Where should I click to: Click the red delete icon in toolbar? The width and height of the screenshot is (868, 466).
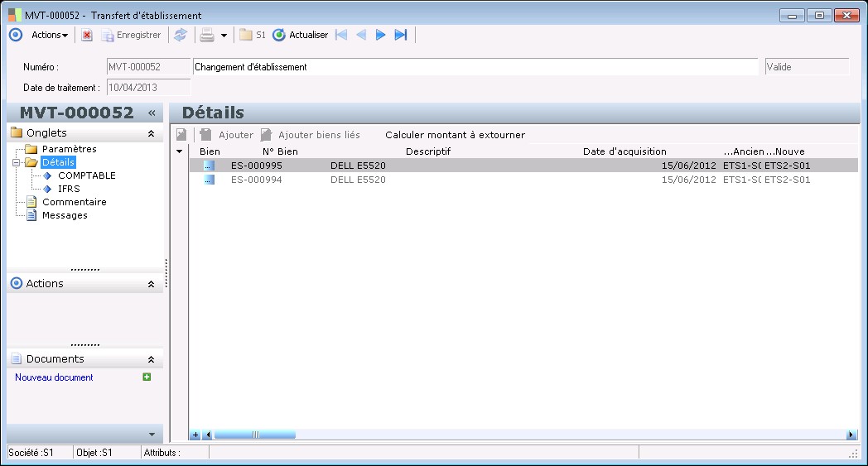tap(87, 35)
